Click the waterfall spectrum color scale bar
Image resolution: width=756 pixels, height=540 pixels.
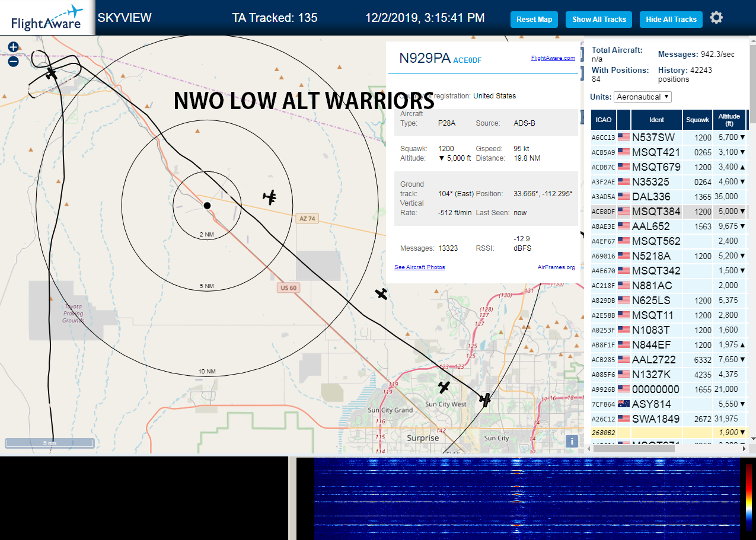pyautogui.click(x=749, y=497)
